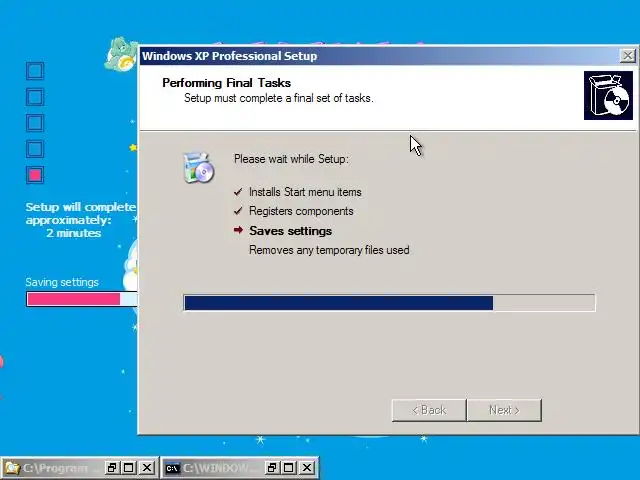Maximize the C:\Program minimized window
The image size is (640, 480).
[129, 468]
